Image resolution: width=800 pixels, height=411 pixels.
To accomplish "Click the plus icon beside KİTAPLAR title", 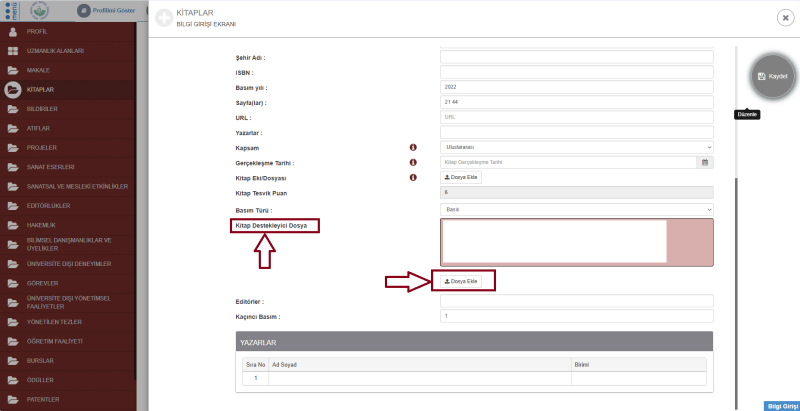I will tap(163, 17).
